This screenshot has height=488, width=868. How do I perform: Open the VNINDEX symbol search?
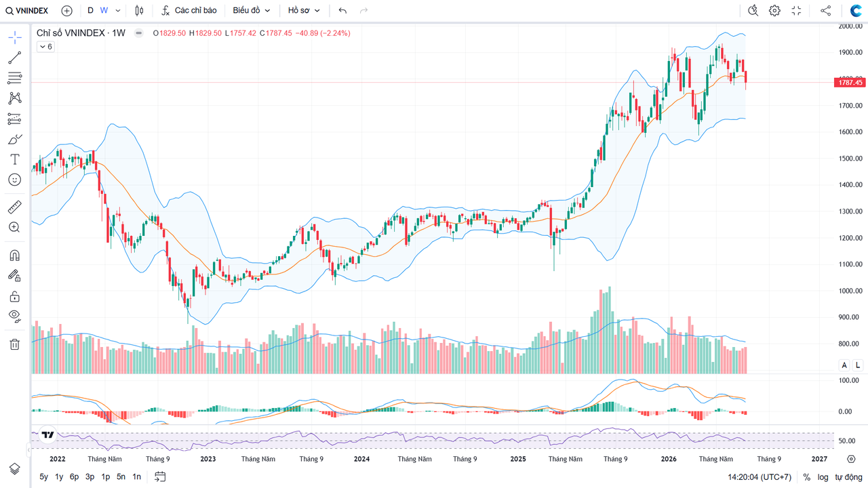pos(28,11)
